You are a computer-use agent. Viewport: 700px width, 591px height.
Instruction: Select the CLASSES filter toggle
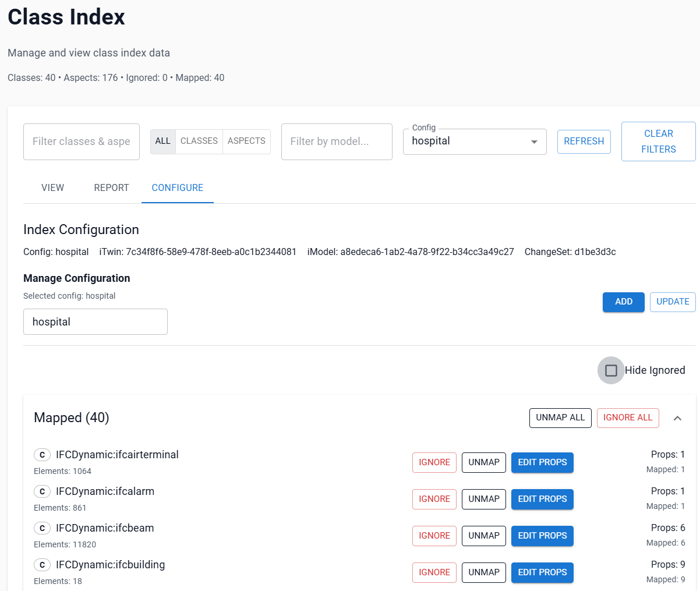pyautogui.click(x=199, y=141)
